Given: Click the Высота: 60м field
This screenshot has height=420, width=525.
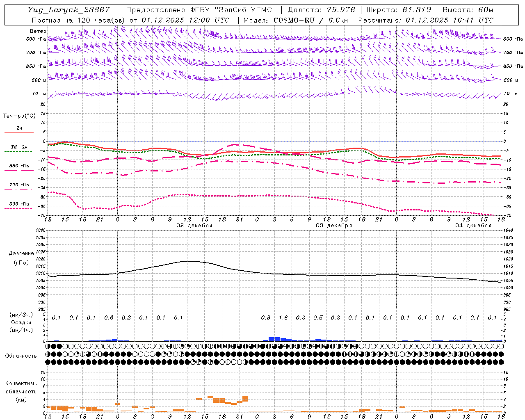Looking at the screenshot, I should pos(468,10).
